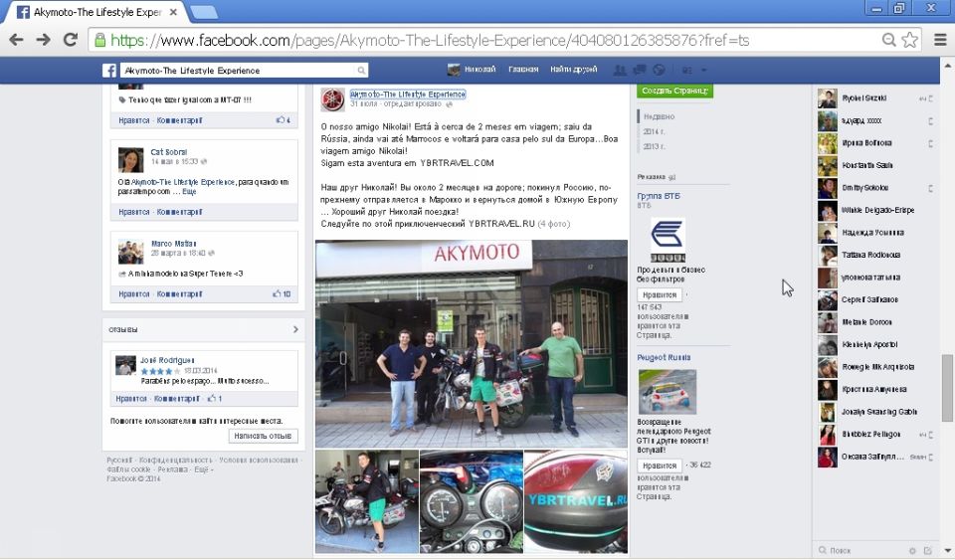Open the Akymoto-The Lifestyle Experience post title

point(408,94)
